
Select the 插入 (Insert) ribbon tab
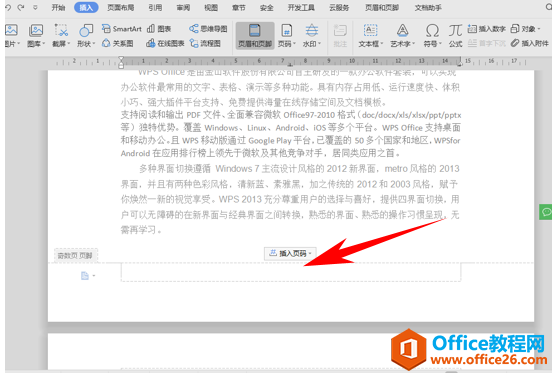(x=86, y=7)
